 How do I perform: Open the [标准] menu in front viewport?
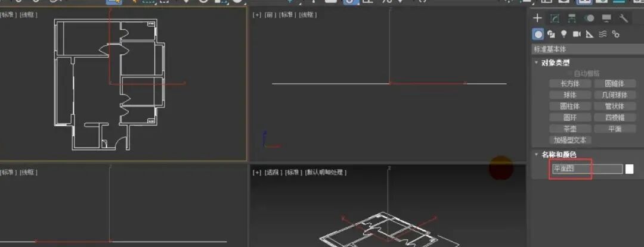(x=287, y=15)
